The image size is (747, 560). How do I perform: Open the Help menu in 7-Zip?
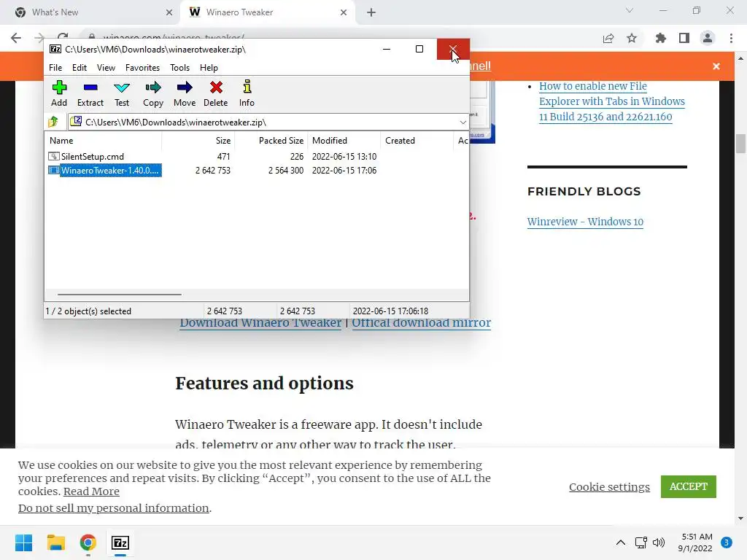[x=209, y=68]
